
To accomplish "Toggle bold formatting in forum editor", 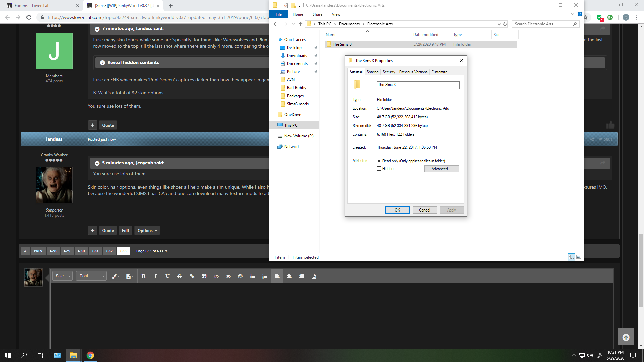I will click(x=143, y=276).
